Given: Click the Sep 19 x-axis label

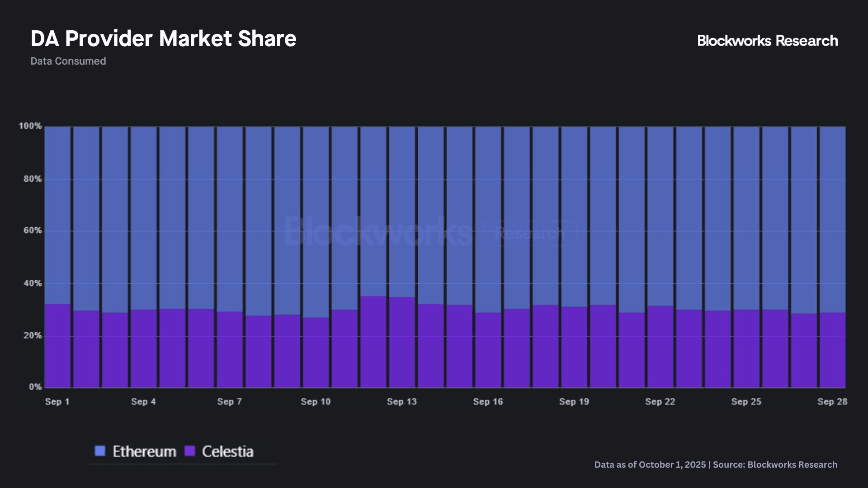Looking at the screenshot, I should tap(574, 402).
